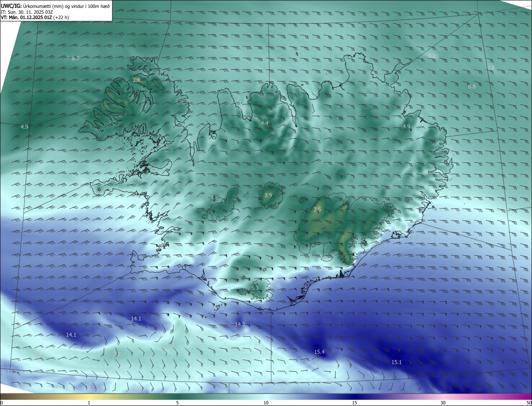This screenshot has height=406, width=532.
Task: Click the IT initial time line
Action: [x=30, y=12]
